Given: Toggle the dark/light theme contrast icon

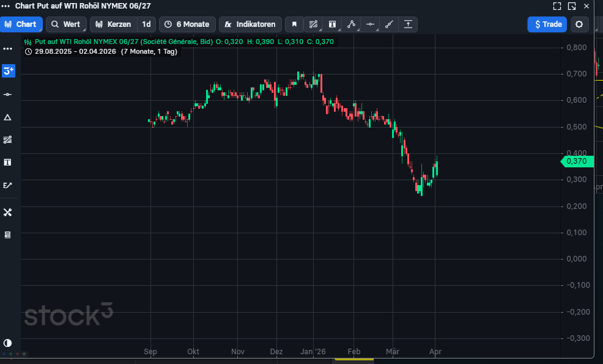Looking at the screenshot, I should pyautogui.click(x=8, y=343).
